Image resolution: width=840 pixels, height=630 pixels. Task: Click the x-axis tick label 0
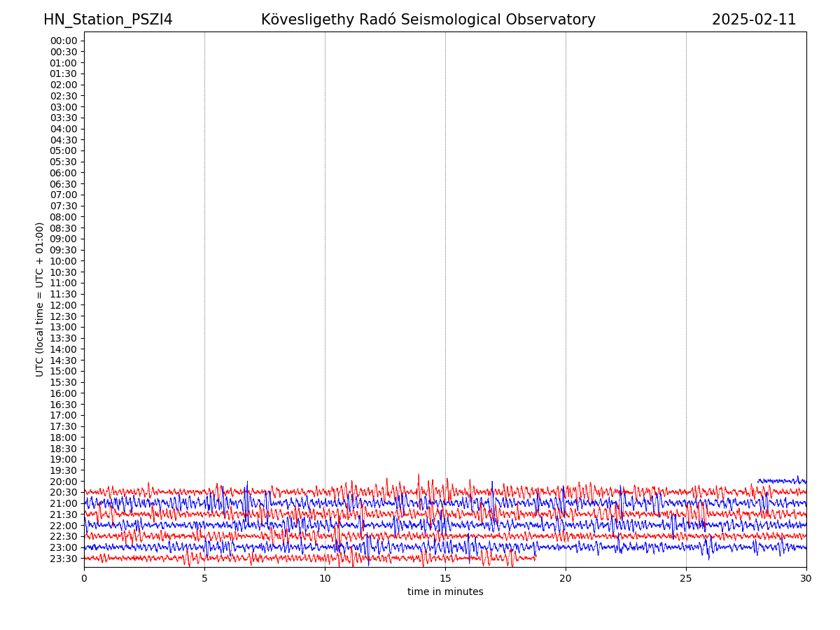pyautogui.click(x=84, y=579)
